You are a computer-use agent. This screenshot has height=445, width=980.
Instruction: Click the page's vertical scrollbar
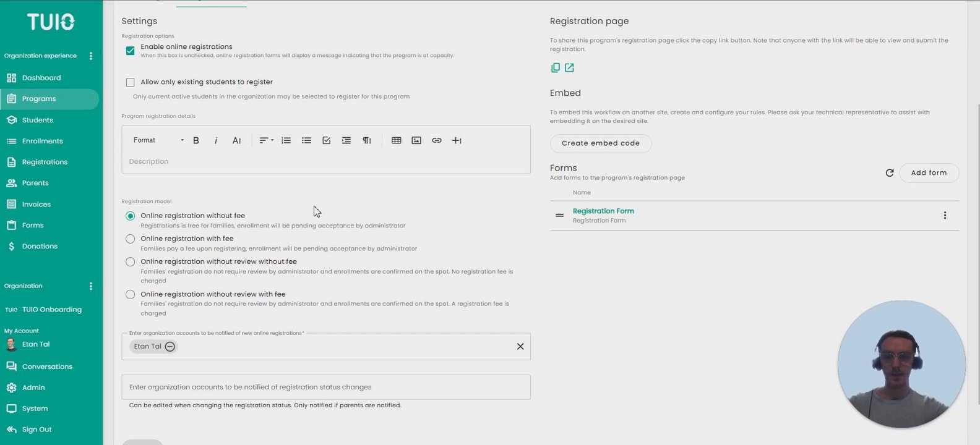click(x=976, y=247)
